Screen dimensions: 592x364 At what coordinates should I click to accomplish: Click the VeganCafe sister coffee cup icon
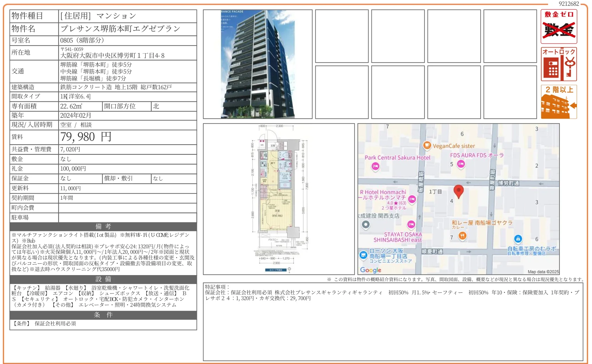(x=427, y=146)
